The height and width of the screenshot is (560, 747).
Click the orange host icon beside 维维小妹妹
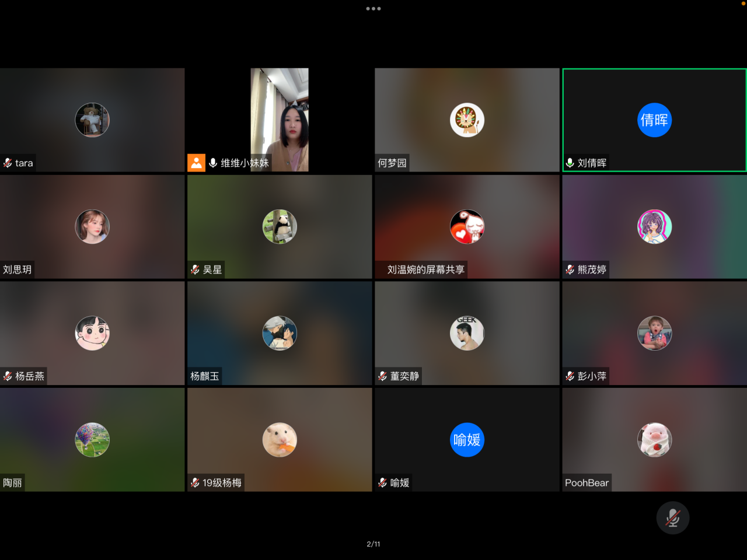(196, 163)
